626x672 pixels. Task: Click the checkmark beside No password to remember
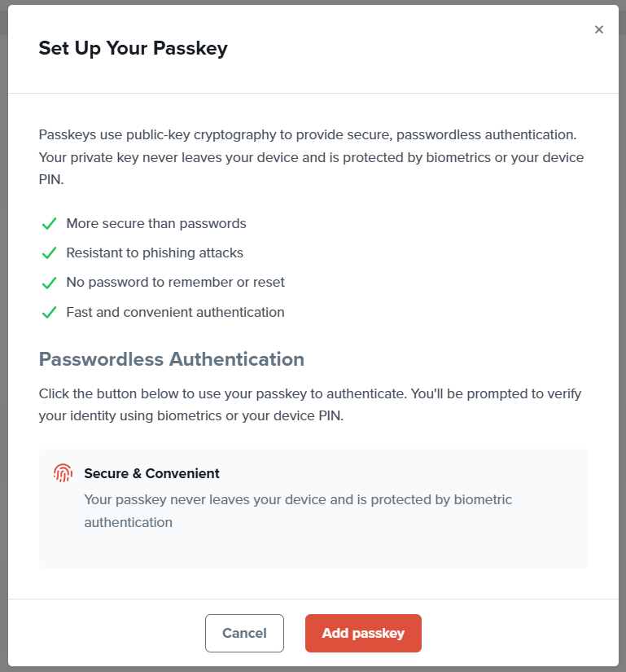tap(49, 283)
